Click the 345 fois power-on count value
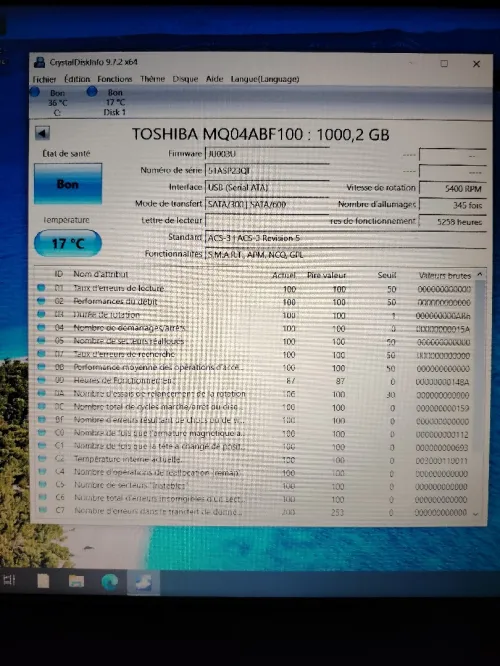Screen dimensions: 500x666 [x=453, y=205]
